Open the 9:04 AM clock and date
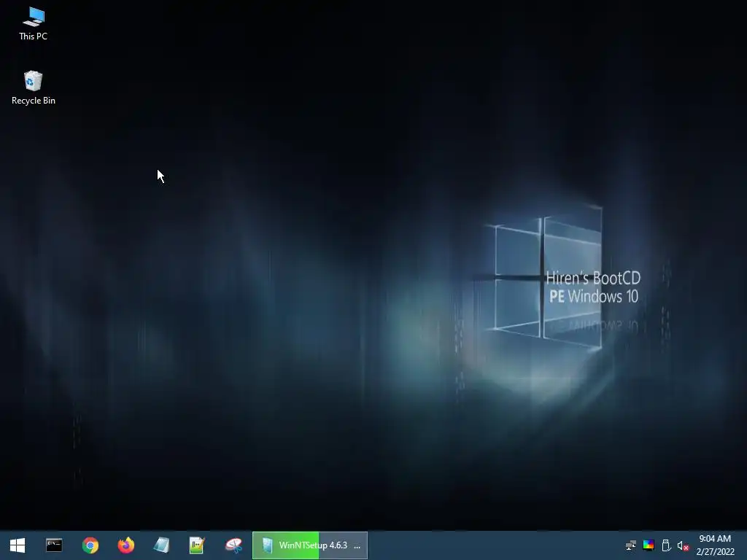The image size is (747, 560). coord(715,545)
